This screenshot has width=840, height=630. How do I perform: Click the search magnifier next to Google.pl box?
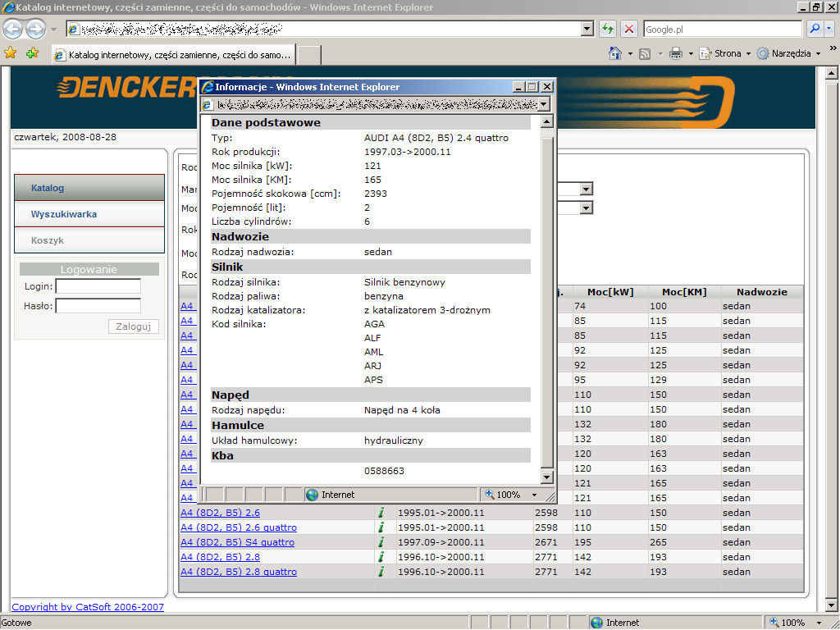(x=815, y=29)
